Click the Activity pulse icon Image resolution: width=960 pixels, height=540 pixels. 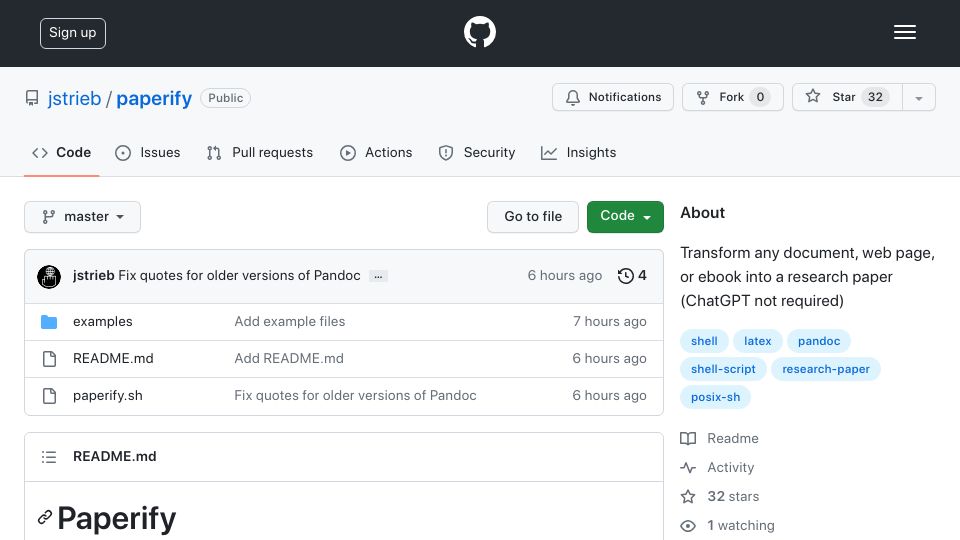coord(688,468)
